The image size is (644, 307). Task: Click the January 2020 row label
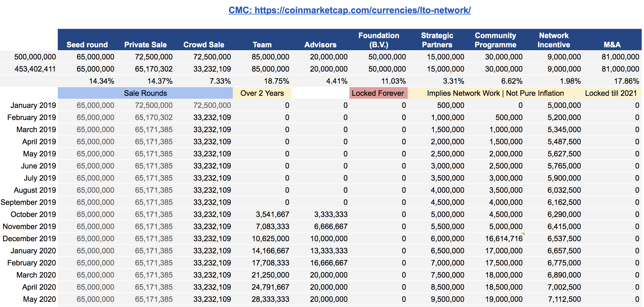click(x=33, y=251)
